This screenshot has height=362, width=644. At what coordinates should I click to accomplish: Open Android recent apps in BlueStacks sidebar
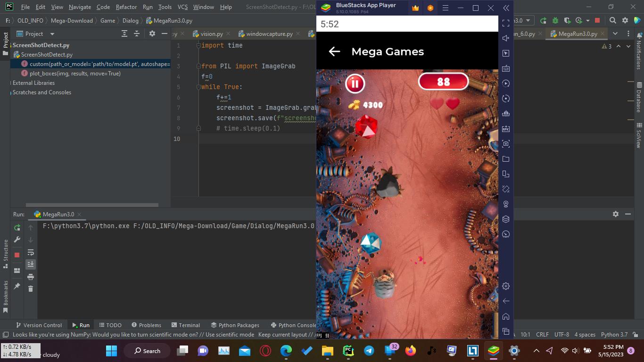tap(506, 331)
